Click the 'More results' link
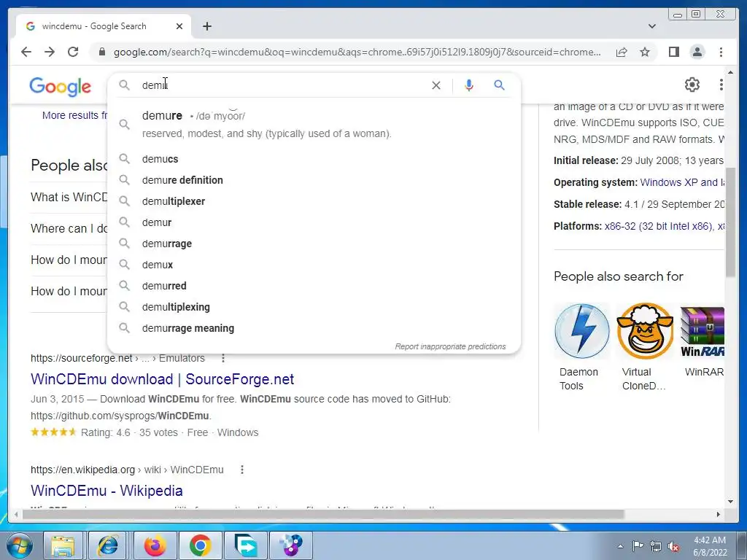 [75, 115]
